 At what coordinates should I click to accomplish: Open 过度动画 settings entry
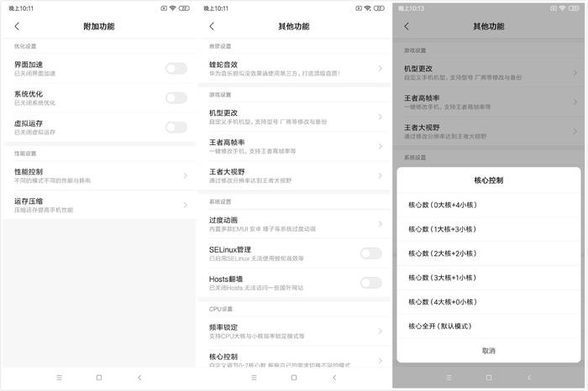294,224
